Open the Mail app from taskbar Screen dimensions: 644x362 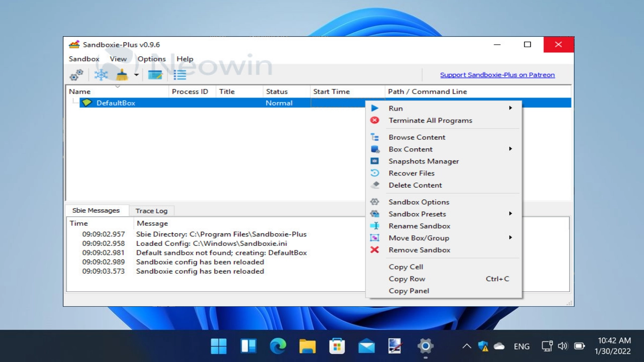click(x=366, y=346)
